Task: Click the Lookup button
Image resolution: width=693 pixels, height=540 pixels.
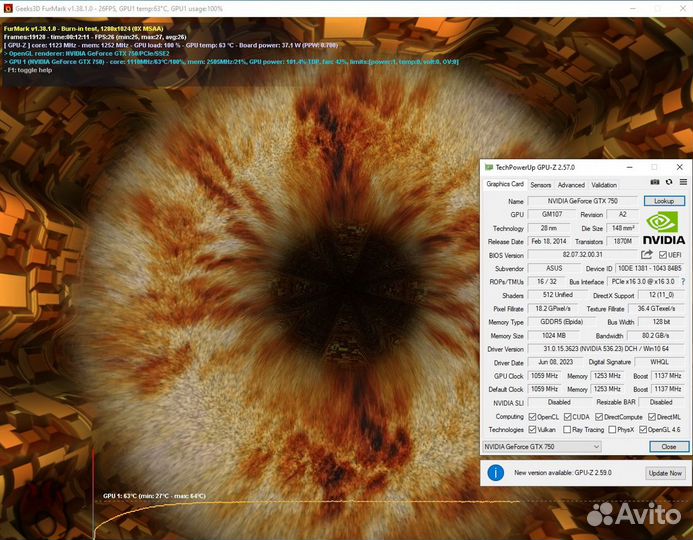Action: [664, 201]
